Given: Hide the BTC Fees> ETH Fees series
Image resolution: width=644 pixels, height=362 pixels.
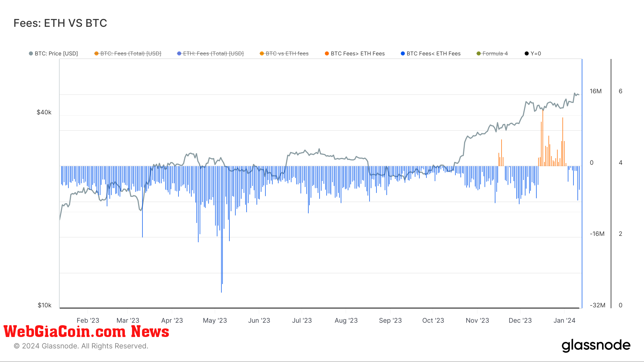Looking at the screenshot, I should point(355,54).
